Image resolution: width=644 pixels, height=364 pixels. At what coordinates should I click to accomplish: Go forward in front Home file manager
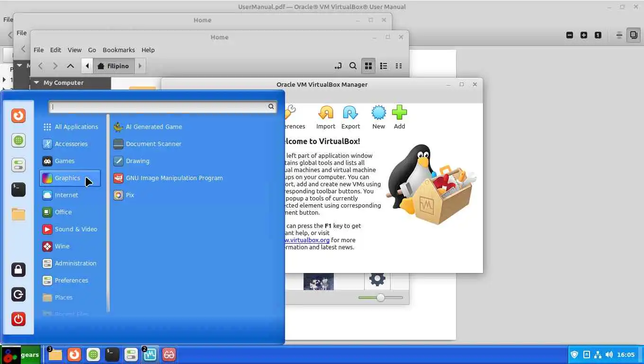(55, 66)
